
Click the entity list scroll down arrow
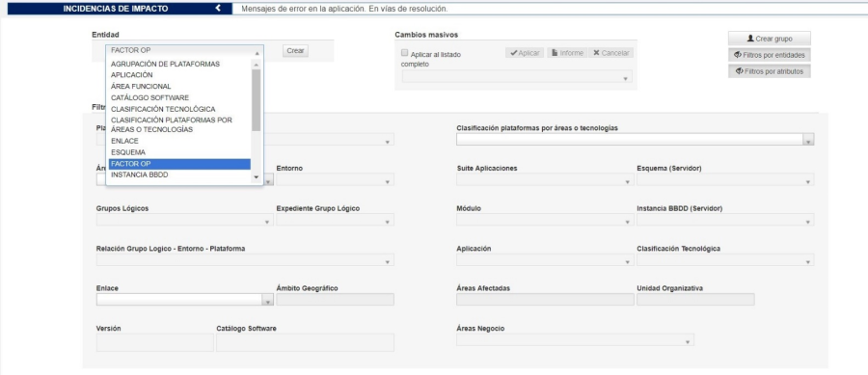point(256,177)
